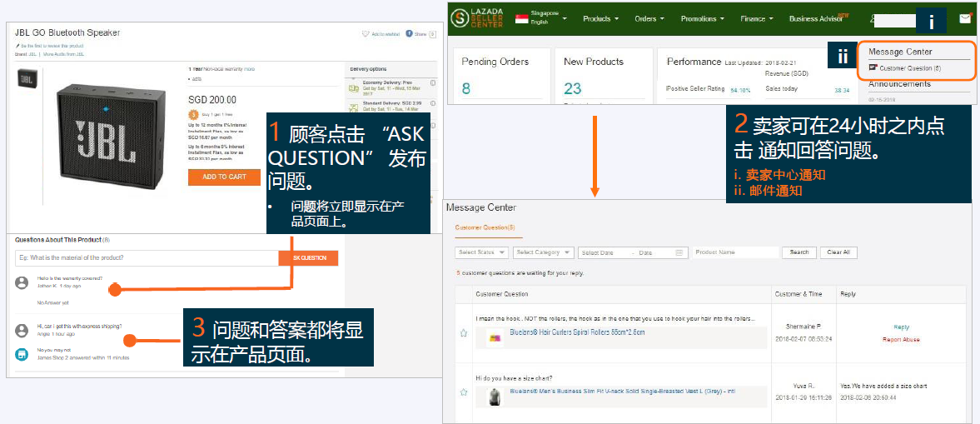Image resolution: width=980 pixels, height=424 pixels.
Task: Click the Announcements heading
Action: pyautogui.click(x=899, y=84)
